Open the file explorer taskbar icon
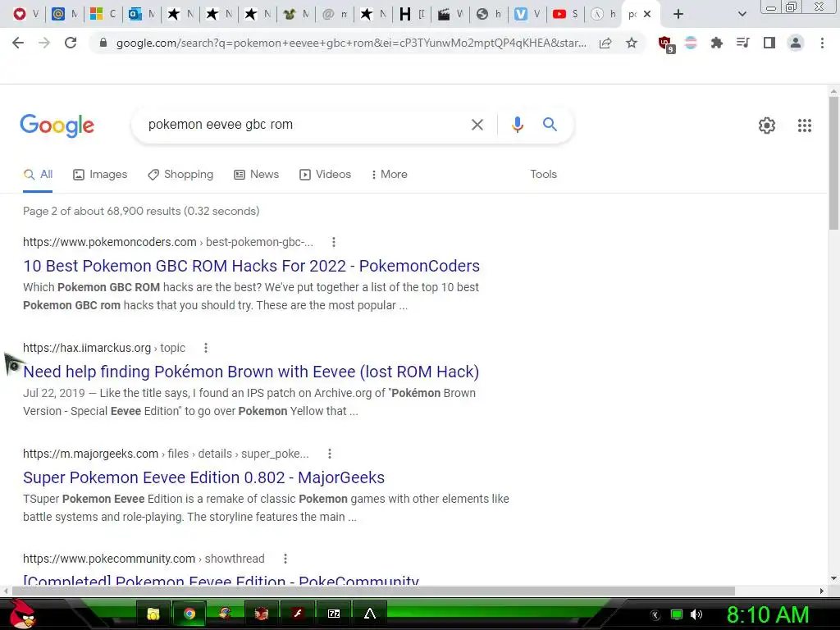840x630 pixels. click(x=153, y=614)
